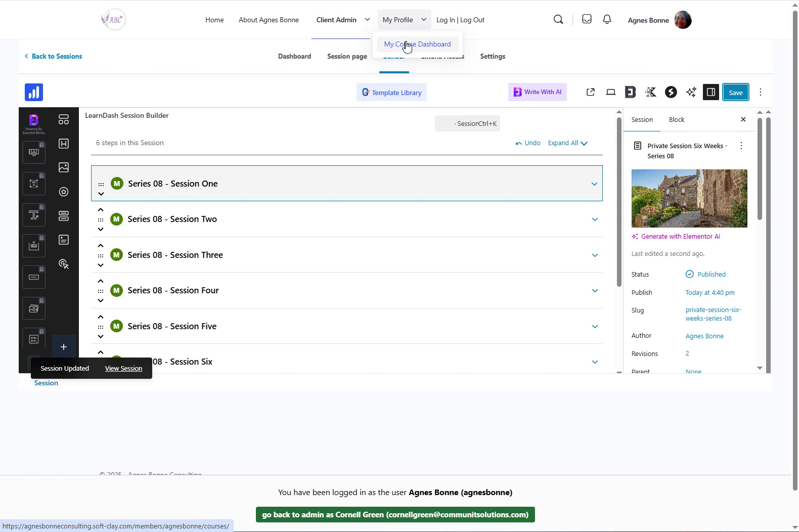Click the notifications bell icon
The image size is (799, 532).
coord(607,19)
